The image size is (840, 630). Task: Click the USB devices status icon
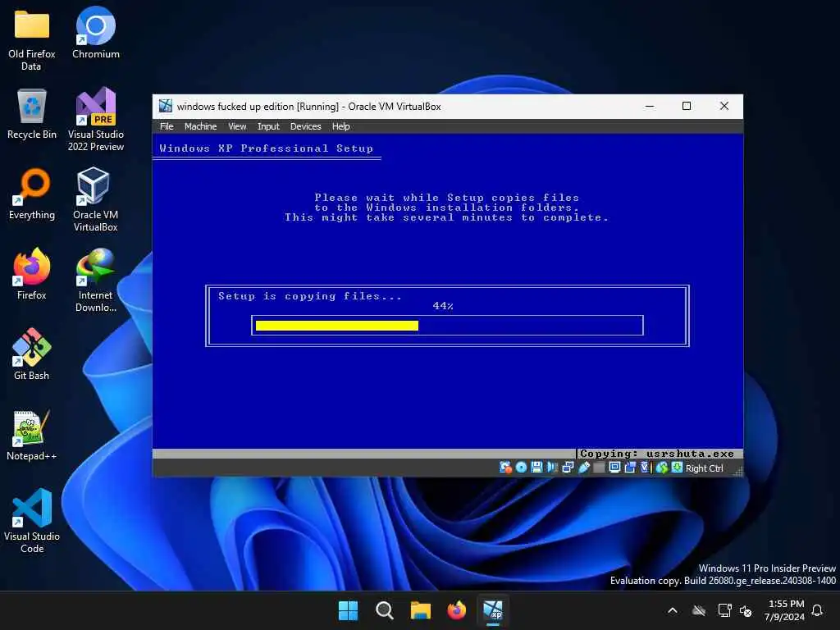click(x=584, y=468)
